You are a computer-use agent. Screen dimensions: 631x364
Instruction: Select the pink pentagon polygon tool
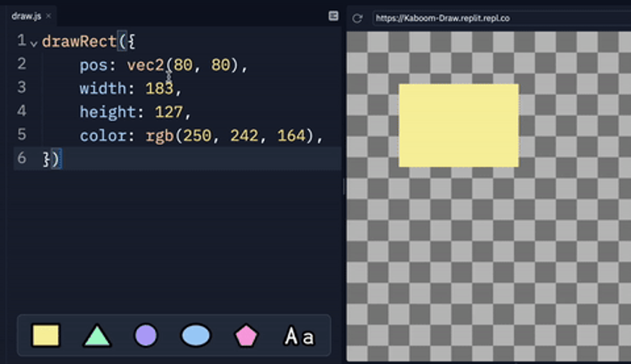(x=246, y=336)
